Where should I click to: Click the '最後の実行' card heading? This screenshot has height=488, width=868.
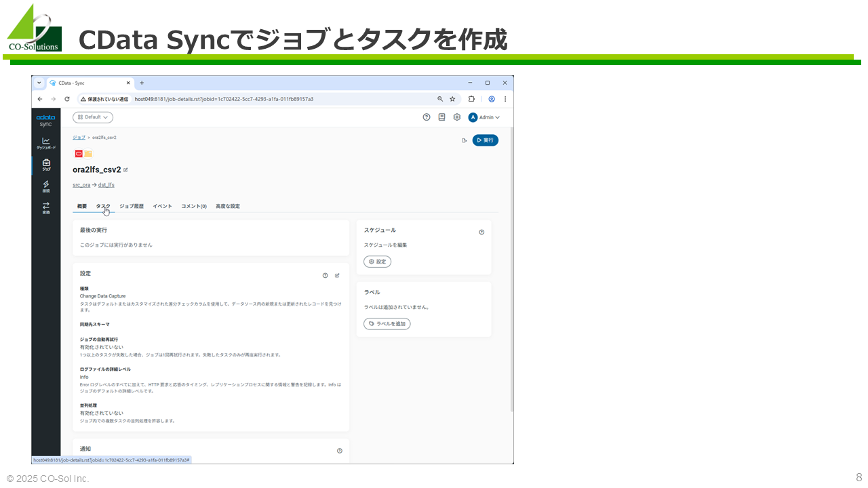pyautogui.click(x=94, y=230)
